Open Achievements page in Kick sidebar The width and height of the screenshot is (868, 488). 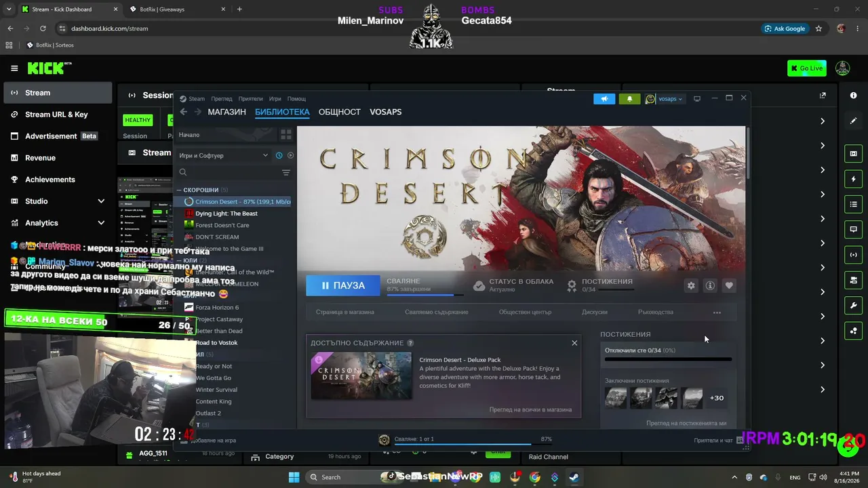point(57,180)
